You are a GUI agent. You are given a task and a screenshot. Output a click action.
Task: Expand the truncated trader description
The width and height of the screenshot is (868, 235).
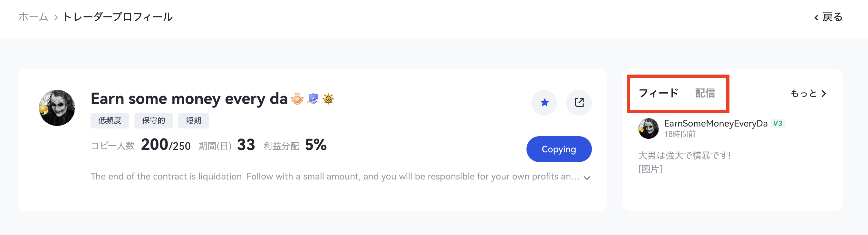click(x=587, y=178)
